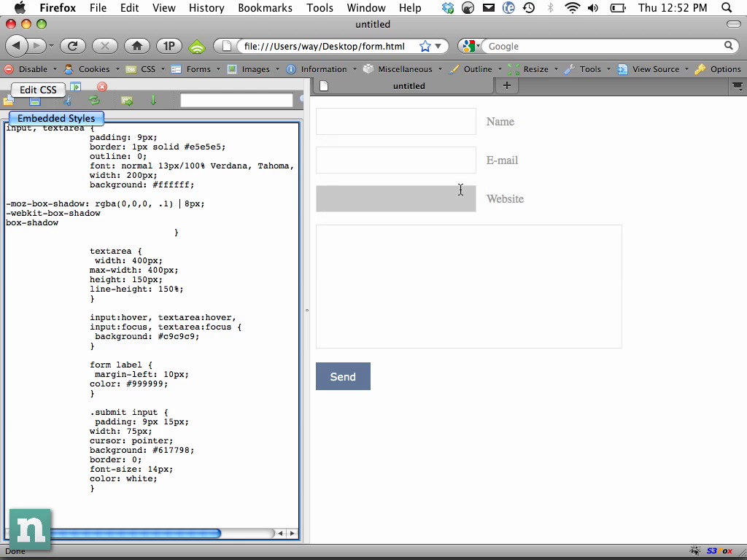The width and height of the screenshot is (747, 560).
Task: Open the Tools menu in the menu bar
Action: (x=320, y=7)
